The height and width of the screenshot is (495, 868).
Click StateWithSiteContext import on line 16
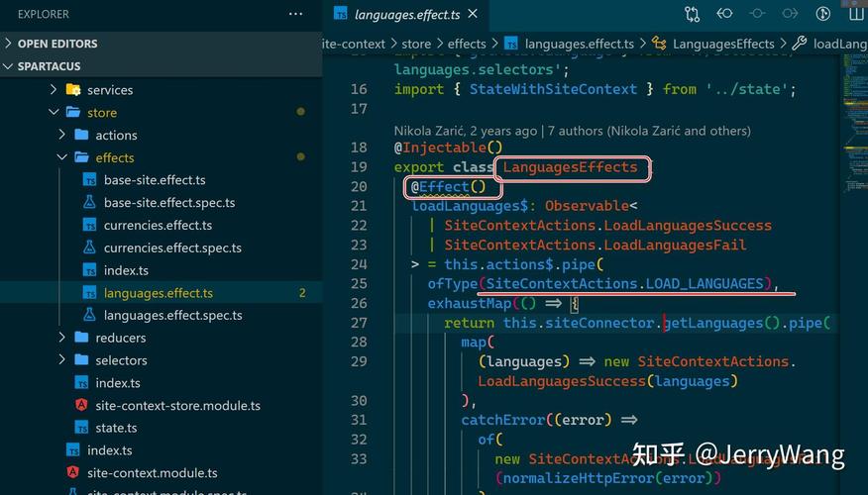click(553, 89)
